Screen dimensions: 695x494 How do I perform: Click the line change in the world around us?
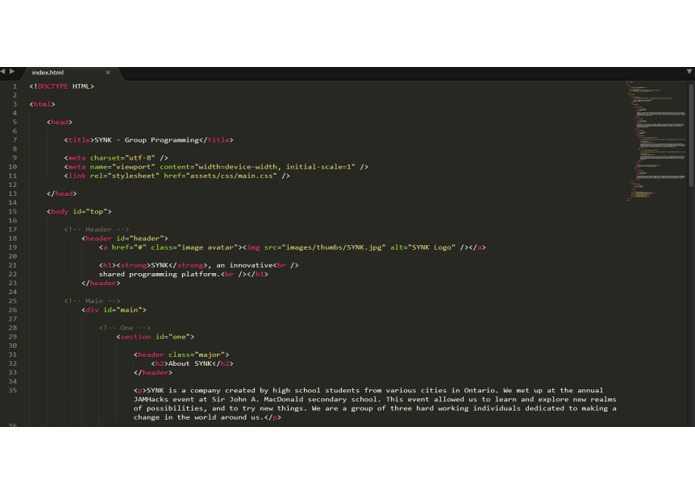(x=207, y=417)
